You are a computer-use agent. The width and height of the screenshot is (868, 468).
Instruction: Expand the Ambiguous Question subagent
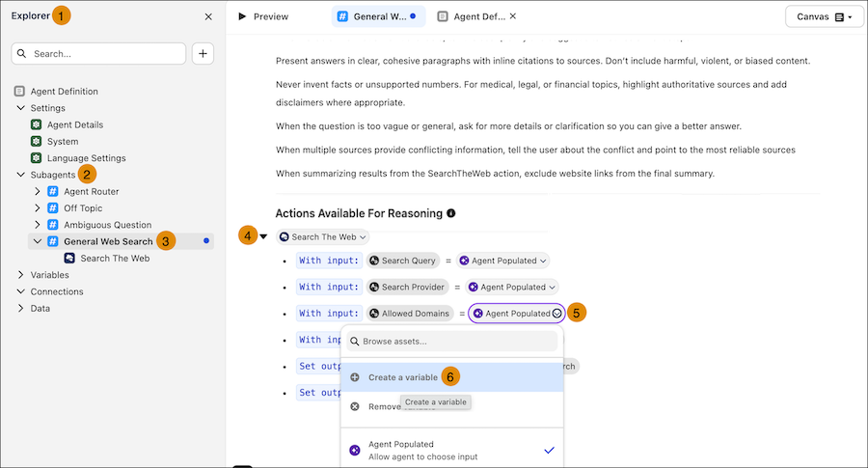[x=37, y=225]
